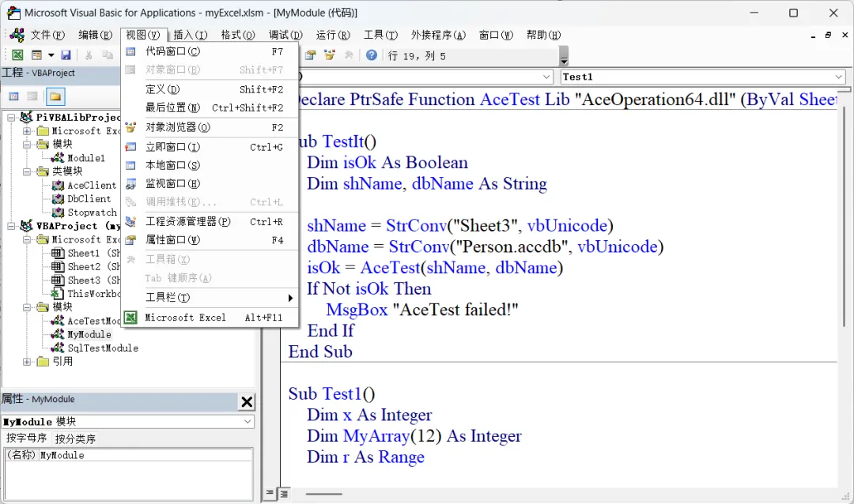This screenshot has height=504, width=854.
Task: Switch to Full Module View button
Action: pos(284,494)
